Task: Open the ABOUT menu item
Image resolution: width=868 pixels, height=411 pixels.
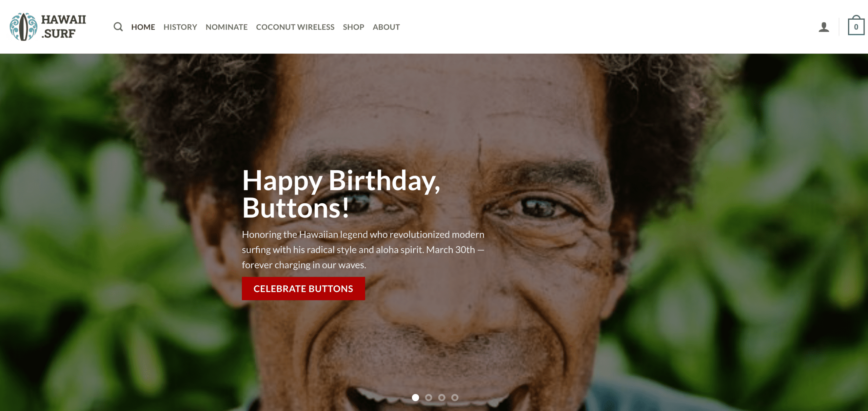Action: (386, 27)
